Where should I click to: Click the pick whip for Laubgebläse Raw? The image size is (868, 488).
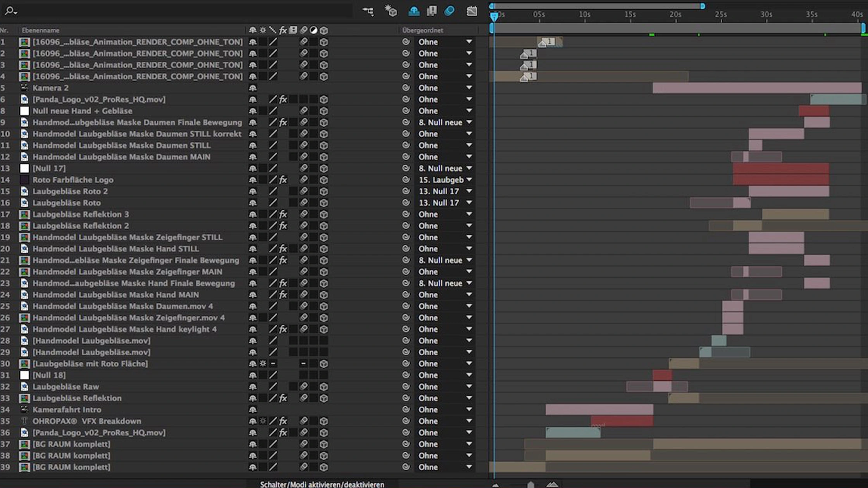(406, 386)
